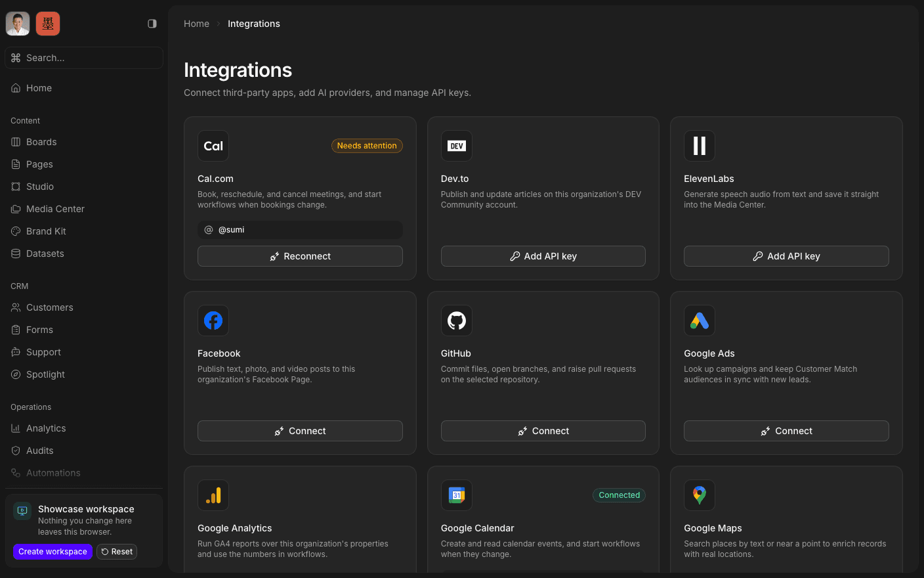Add API key for Dev.to

point(543,256)
